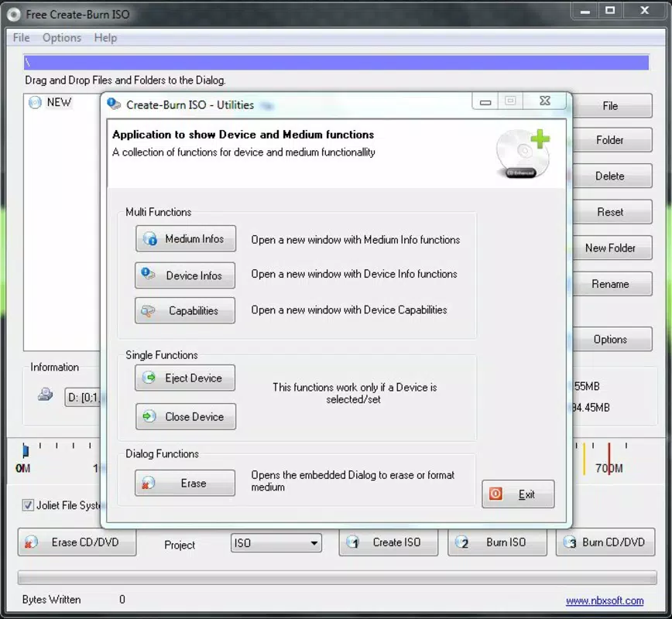Click the Erase CD/DVD button
The height and width of the screenshot is (619, 672).
[x=77, y=542]
